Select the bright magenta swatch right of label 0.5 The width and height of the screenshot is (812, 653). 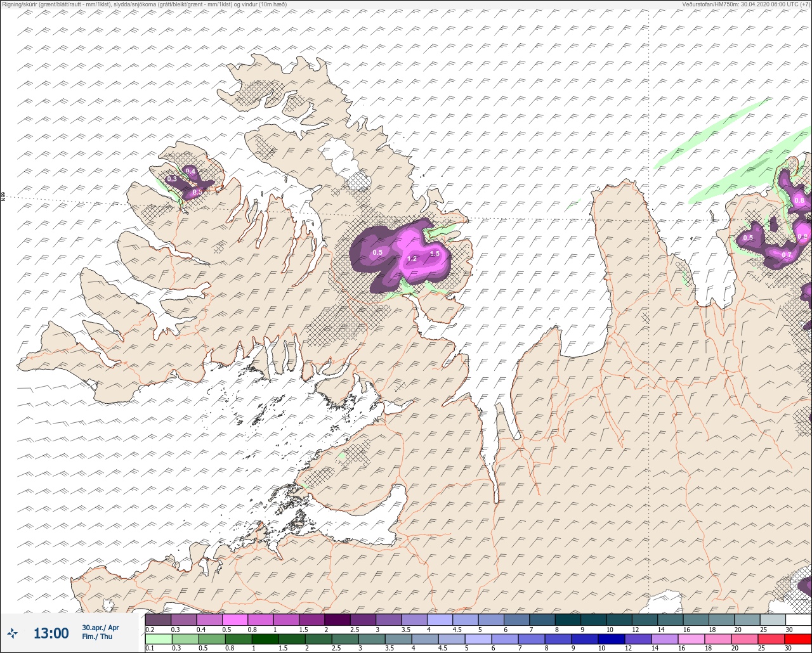pyautogui.click(x=235, y=619)
